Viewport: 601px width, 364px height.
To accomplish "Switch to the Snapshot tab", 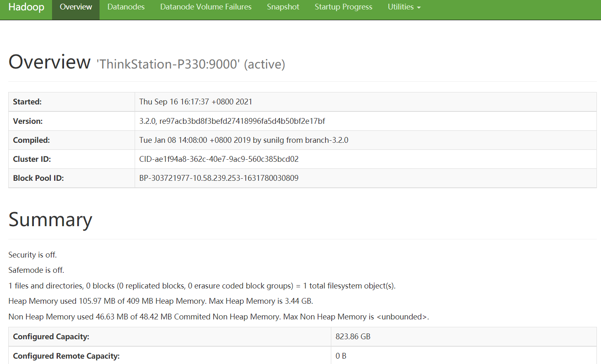I will click(283, 7).
